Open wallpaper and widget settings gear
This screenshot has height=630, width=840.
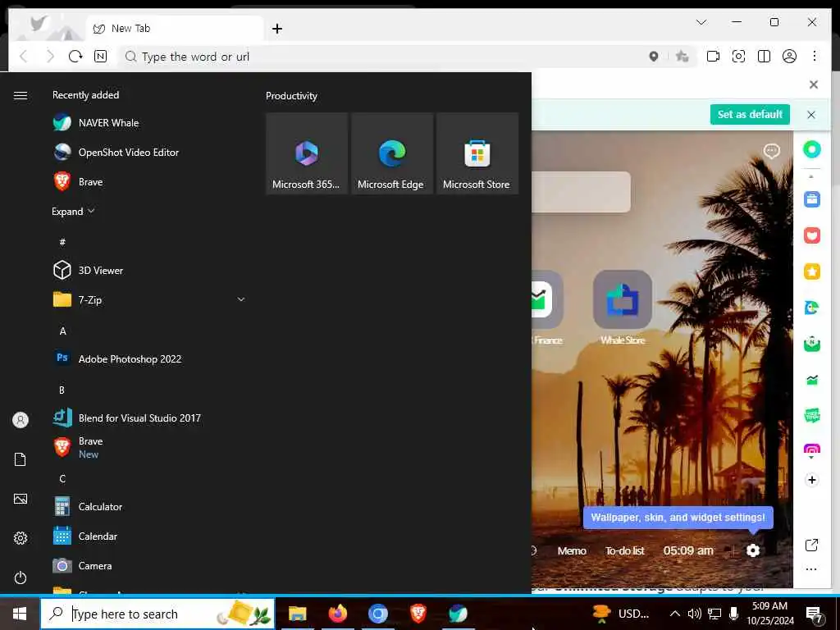[x=753, y=550]
